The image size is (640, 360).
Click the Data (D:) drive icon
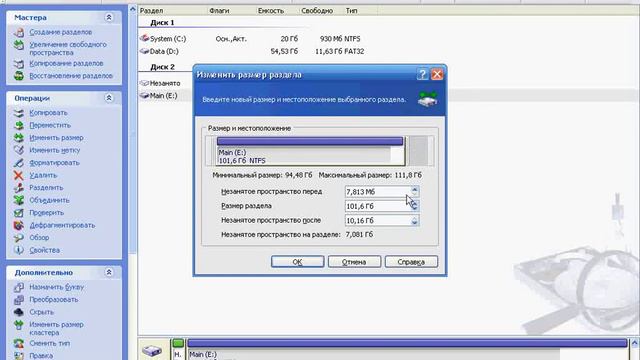click(144, 51)
